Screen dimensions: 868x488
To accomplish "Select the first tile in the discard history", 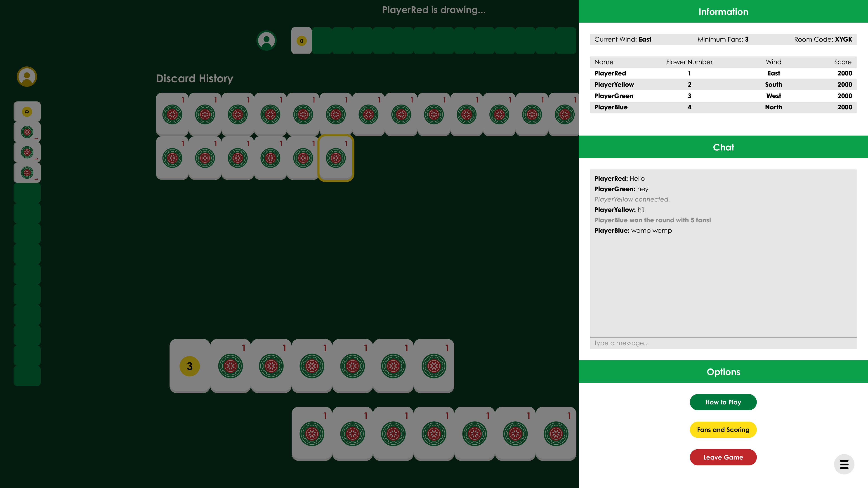I will [x=172, y=114].
